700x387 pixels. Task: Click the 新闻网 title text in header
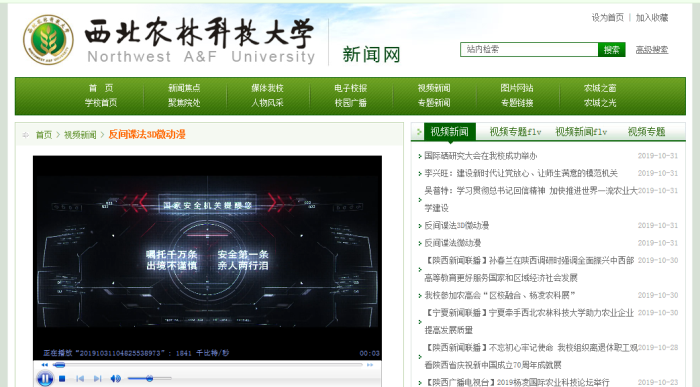[x=371, y=54]
